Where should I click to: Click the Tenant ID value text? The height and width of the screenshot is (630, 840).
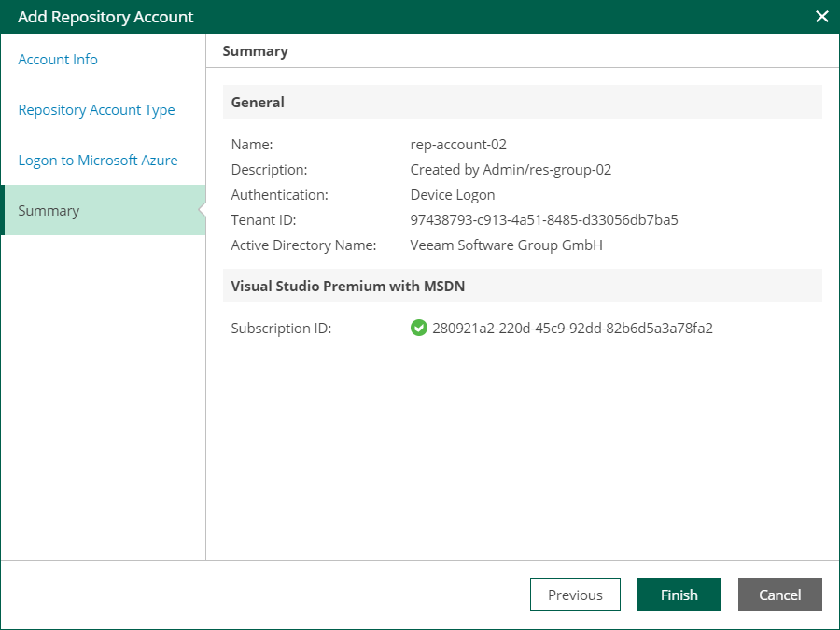click(543, 220)
